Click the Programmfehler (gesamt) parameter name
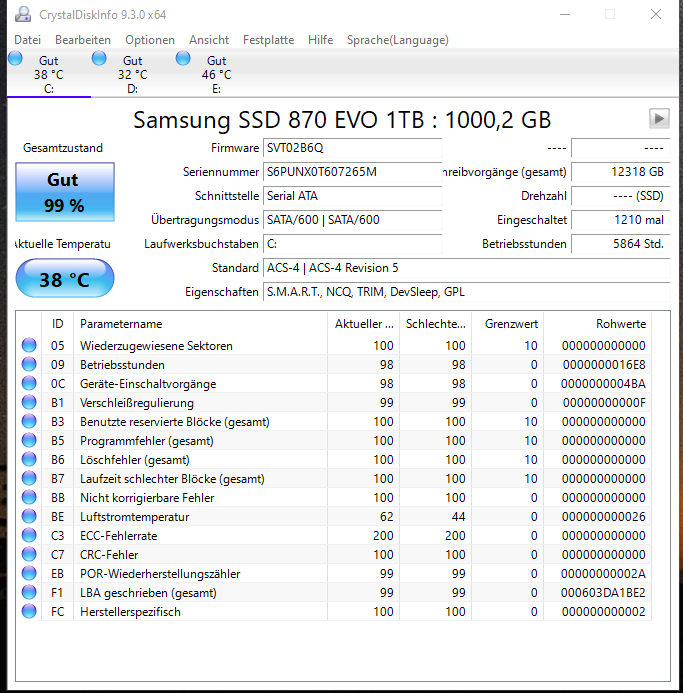683x693 pixels. [146, 441]
